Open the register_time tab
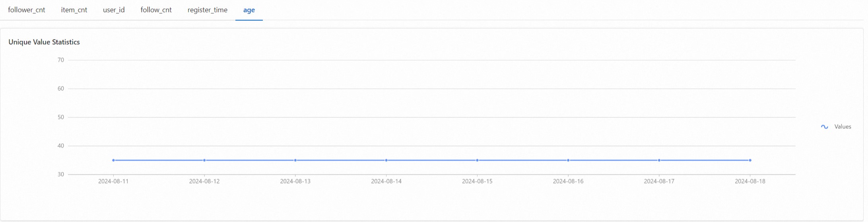This screenshot has height=222, width=868. pyautogui.click(x=208, y=10)
